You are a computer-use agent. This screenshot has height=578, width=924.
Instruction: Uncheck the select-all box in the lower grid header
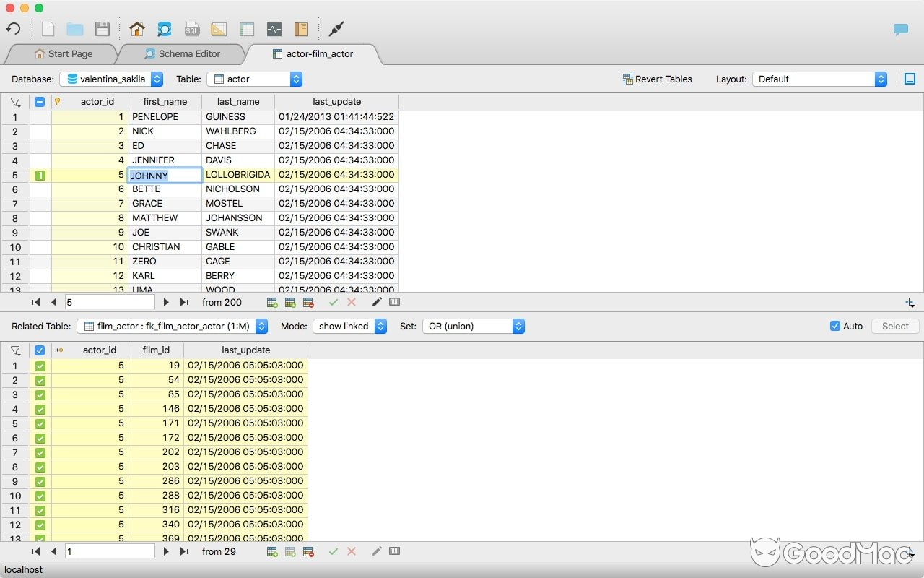coord(40,350)
